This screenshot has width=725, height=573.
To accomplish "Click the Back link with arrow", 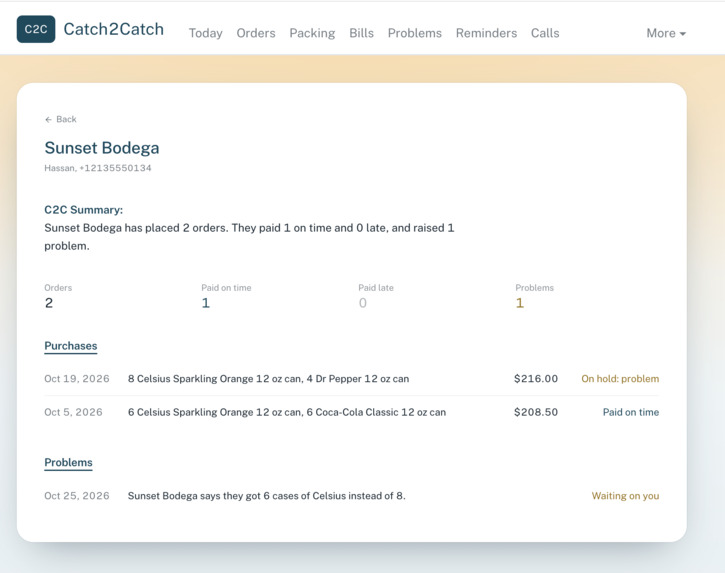I will click(61, 119).
